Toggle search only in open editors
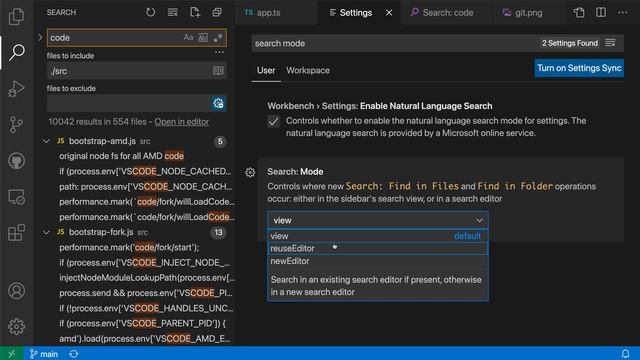The width and height of the screenshot is (640, 360). [x=218, y=71]
